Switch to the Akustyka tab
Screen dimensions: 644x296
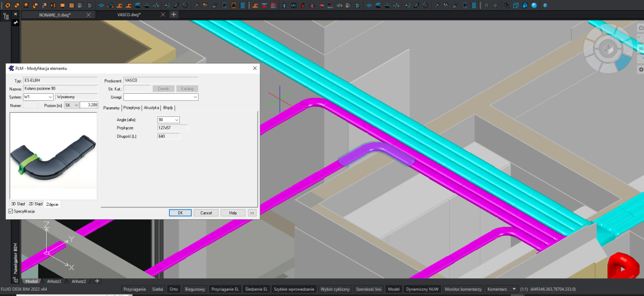[151, 108]
